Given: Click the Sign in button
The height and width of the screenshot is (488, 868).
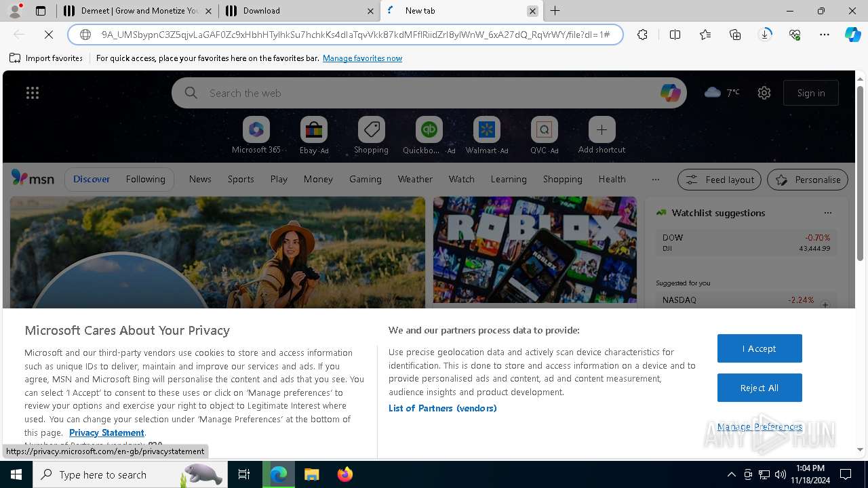Looking at the screenshot, I should tap(811, 93).
